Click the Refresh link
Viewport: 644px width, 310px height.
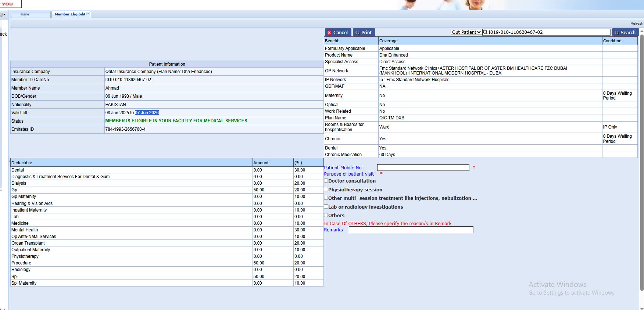click(x=637, y=23)
